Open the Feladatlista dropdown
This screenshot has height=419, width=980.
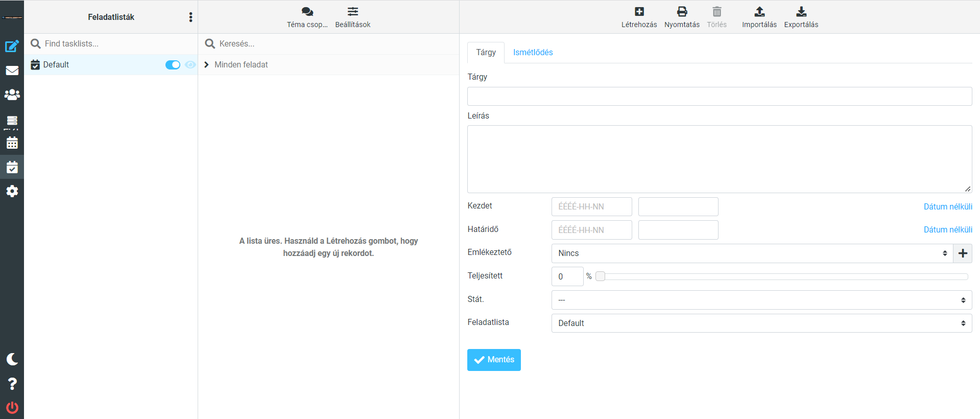(x=761, y=323)
